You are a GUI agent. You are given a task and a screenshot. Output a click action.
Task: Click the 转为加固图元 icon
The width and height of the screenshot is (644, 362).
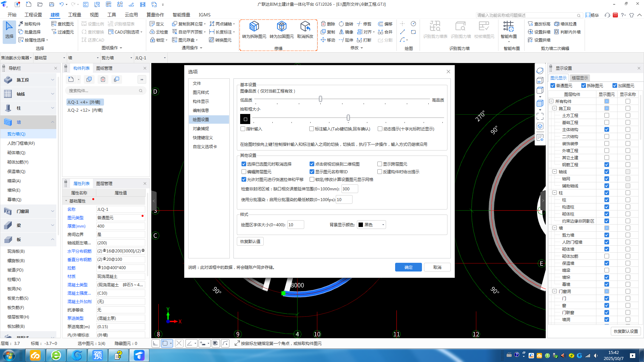(x=281, y=26)
